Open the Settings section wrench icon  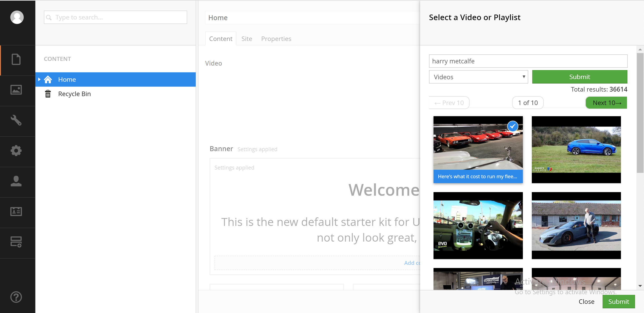[16, 120]
